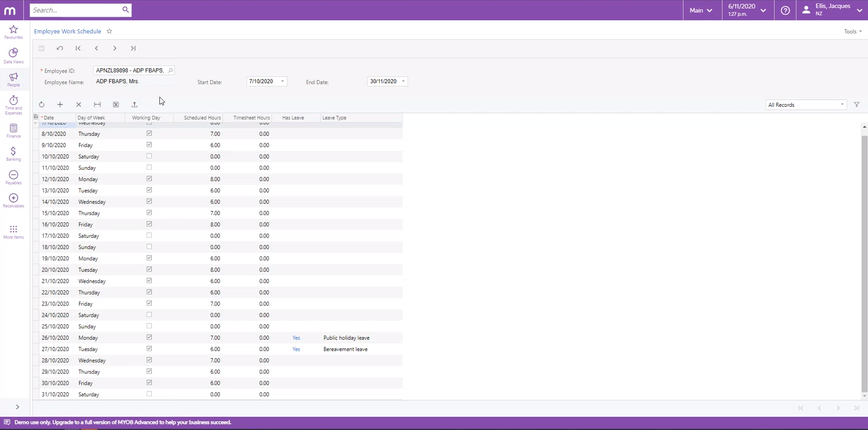868x430 pixels.
Task: Click the search magnifier icon
Action: pos(126,10)
